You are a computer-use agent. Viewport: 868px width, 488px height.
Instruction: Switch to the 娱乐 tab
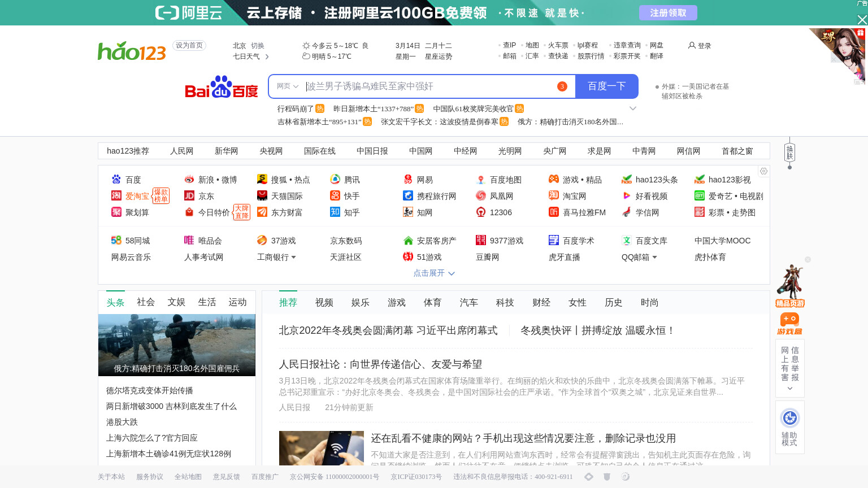point(361,303)
